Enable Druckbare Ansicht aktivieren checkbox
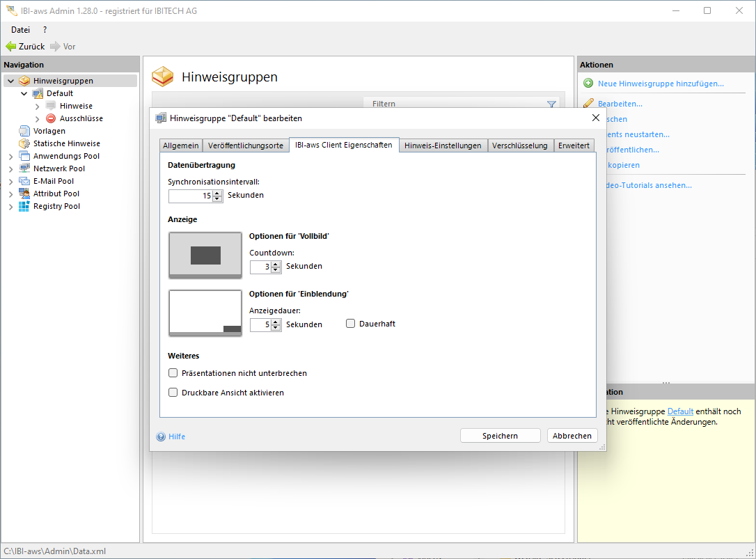The image size is (756, 559). tap(173, 393)
